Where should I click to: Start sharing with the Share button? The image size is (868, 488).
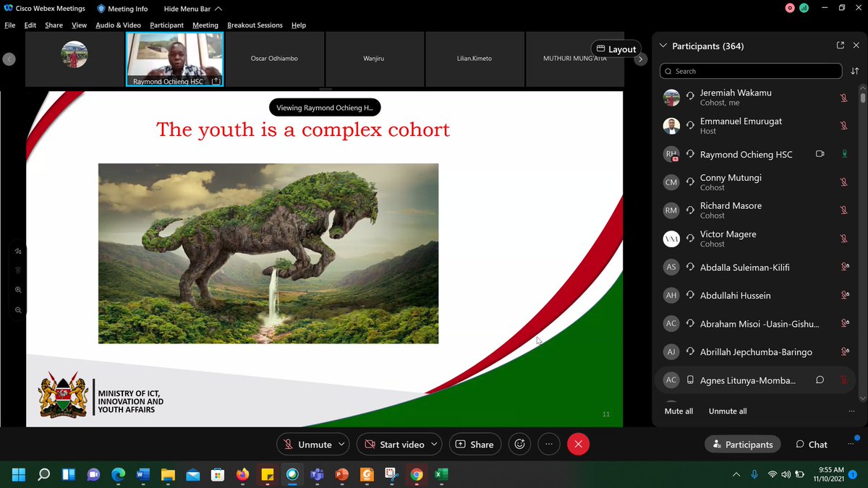475,444
